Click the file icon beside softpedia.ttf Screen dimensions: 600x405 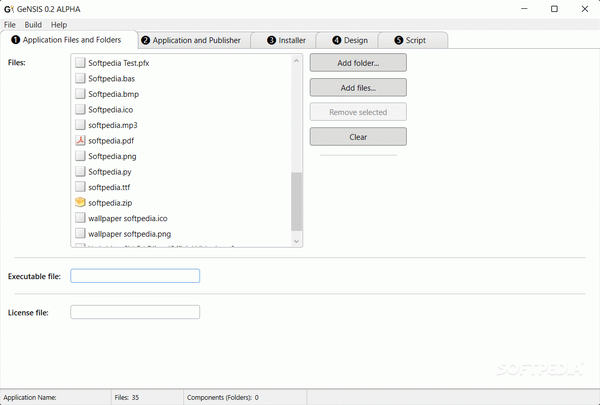80,187
